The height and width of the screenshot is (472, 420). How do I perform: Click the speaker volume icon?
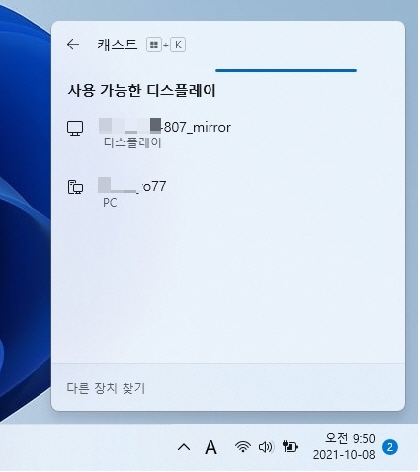[x=266, y=447]
